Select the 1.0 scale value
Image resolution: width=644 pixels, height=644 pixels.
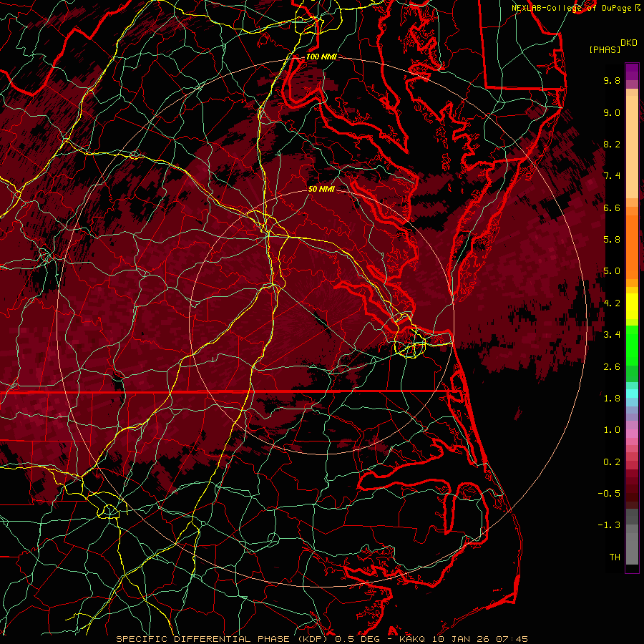pos(612,430)
